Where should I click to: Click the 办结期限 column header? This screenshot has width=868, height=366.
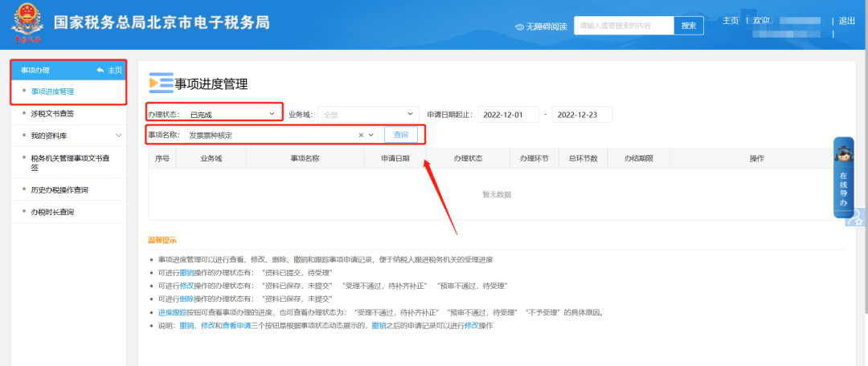tap(639, 158)
